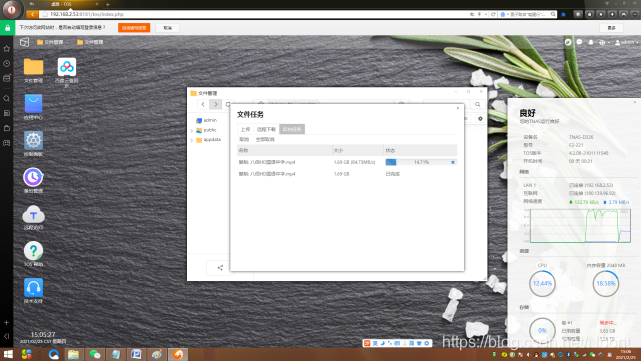
Task: Open File Explorer from the Windows taskbar
Action: click(x=74, y=354)
